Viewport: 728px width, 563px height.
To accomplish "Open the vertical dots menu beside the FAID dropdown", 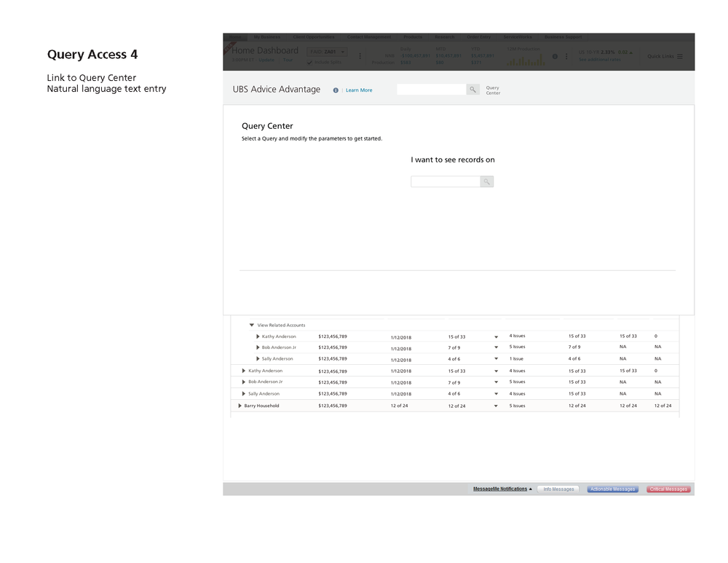I will pyautogui.click(x=360, y=56).
